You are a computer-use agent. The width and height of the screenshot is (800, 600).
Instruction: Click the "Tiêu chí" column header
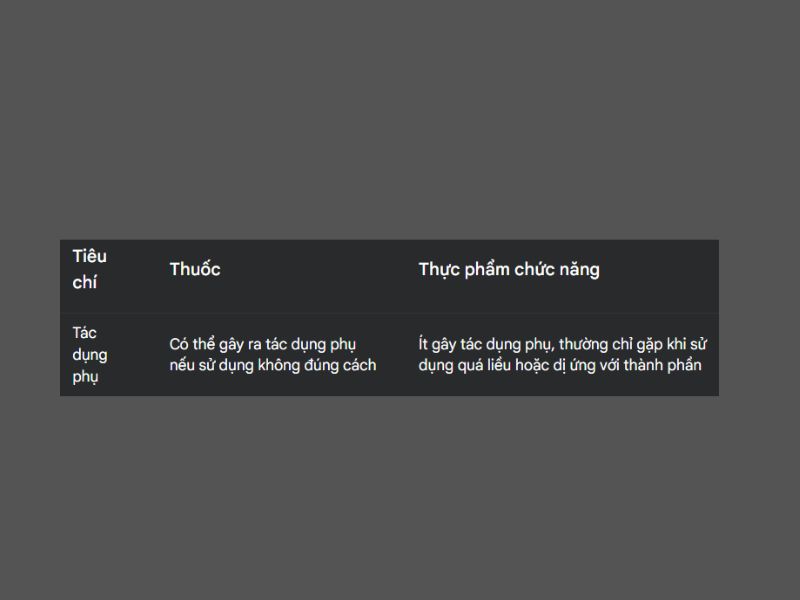click(x=89, y=269)
